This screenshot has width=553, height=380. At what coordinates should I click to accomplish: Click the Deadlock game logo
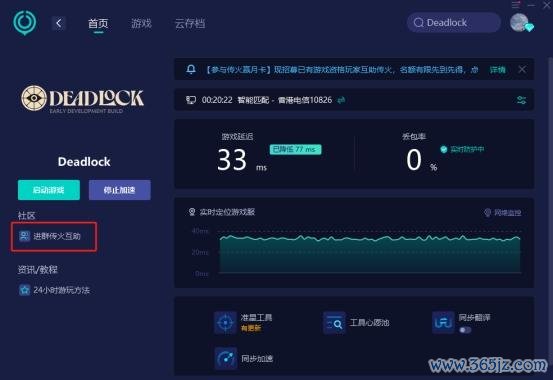(x=82, y=99)
